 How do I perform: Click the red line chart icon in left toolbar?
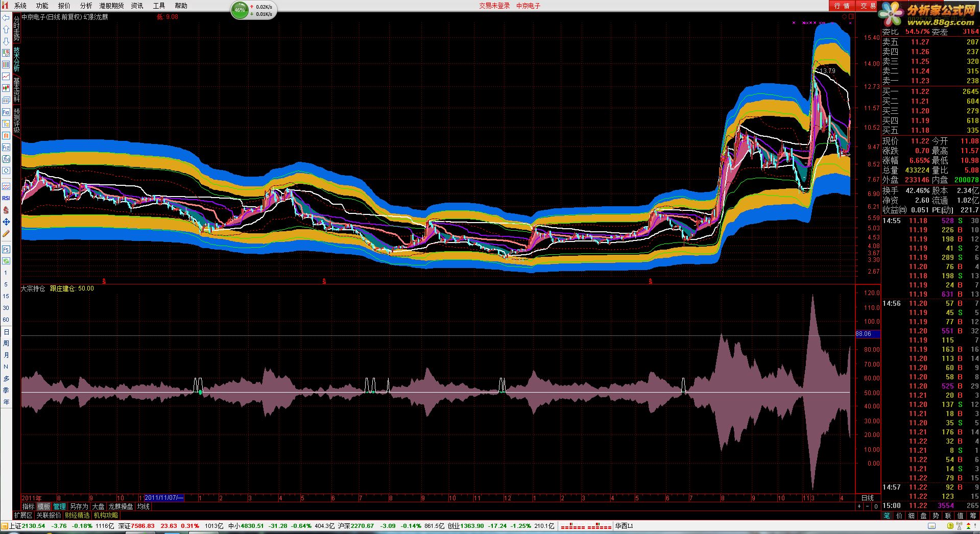[6, 77]
